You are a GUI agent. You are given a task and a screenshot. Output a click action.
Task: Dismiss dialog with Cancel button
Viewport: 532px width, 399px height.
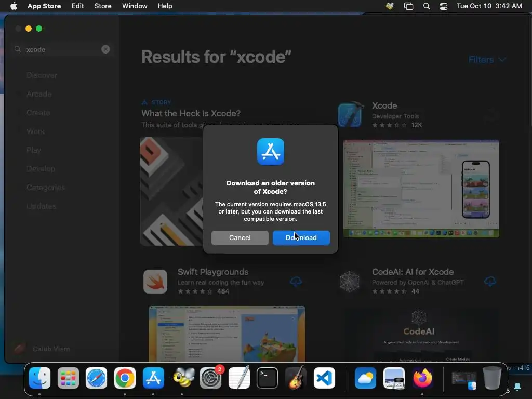click(240, 238)
